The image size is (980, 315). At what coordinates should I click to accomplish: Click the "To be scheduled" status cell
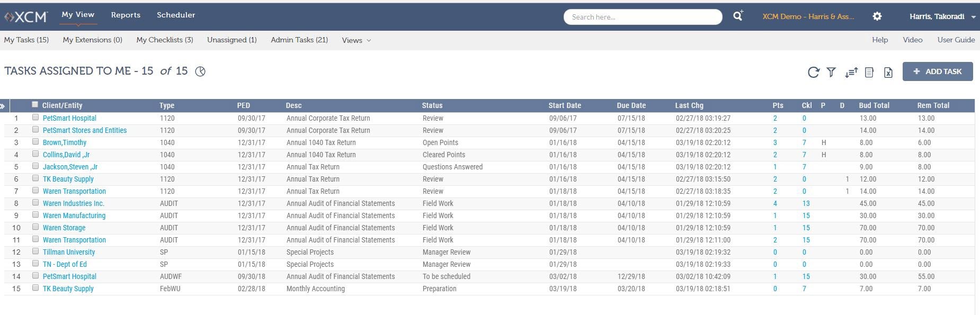447,276
